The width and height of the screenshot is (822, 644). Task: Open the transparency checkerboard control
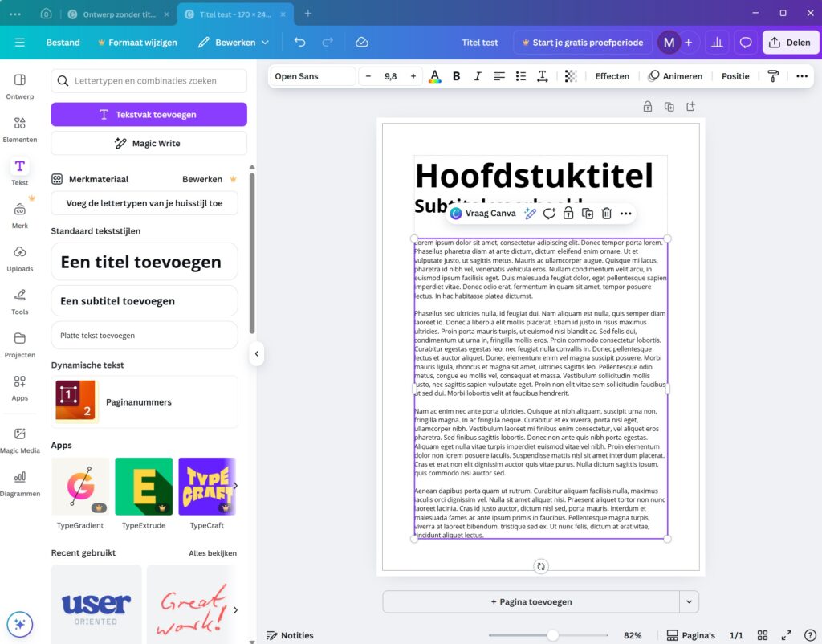(571, 76)
